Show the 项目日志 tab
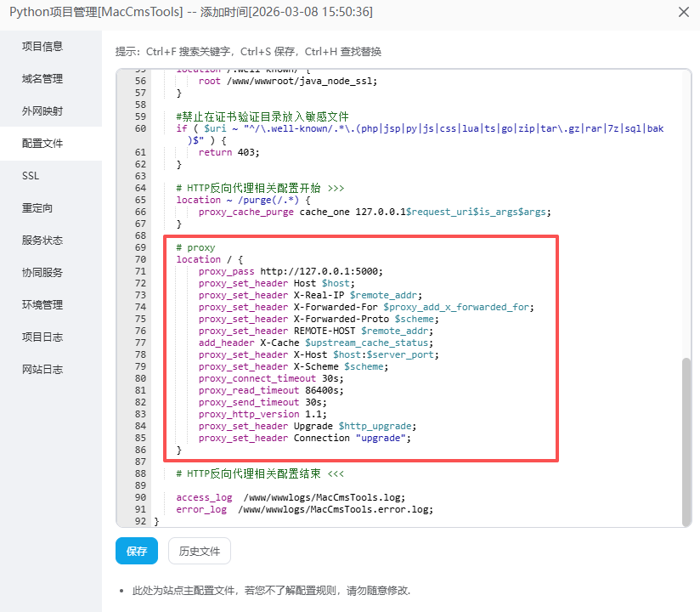Screen dimensions: 700x612 click(42, 337)
